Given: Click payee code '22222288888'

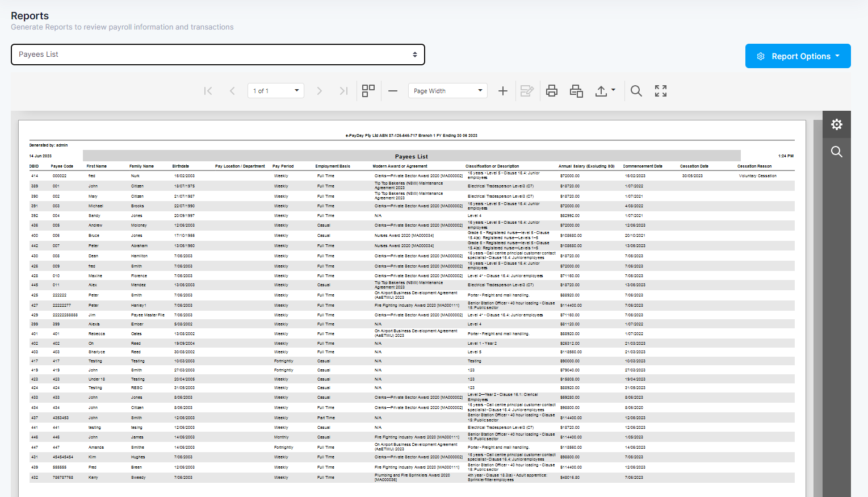Looking at the screenshot, I should pyautogui.click(x=65, y=315).
